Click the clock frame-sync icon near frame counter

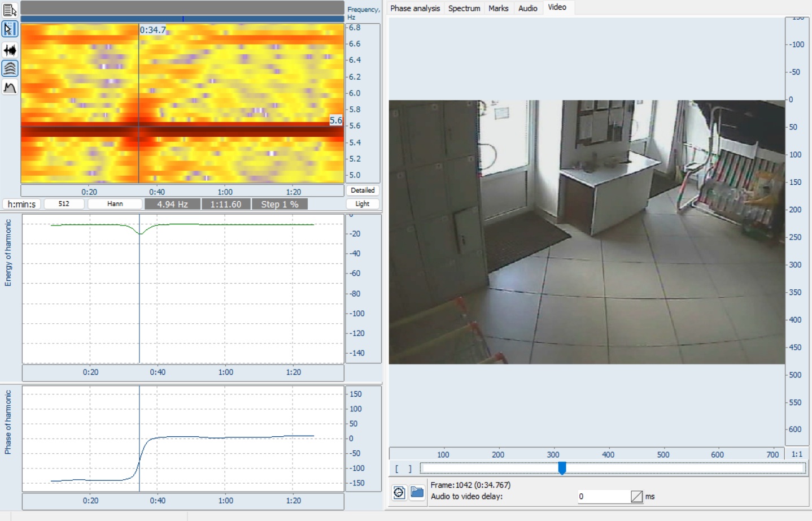point(398,492)
